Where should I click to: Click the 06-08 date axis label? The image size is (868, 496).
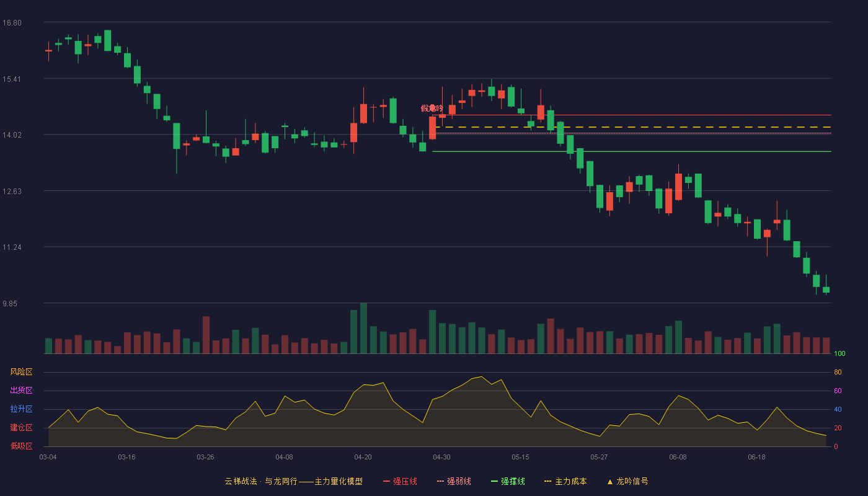coord(678,457)
